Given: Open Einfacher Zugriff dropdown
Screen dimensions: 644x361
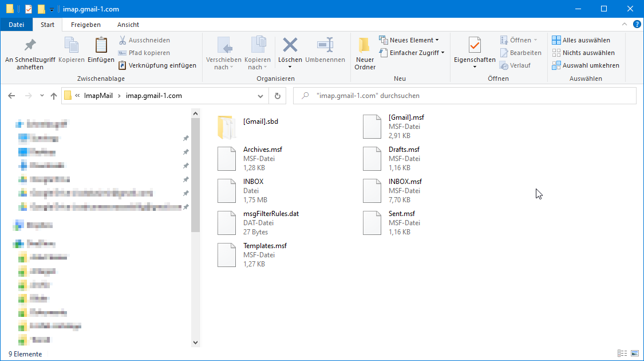Looking at the screenshot, I should pos(412,53).
